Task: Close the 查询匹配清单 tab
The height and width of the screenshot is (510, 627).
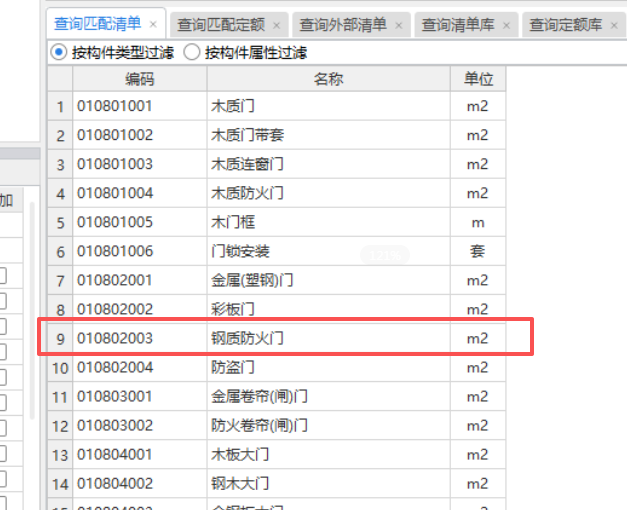Action: point(153,25)
